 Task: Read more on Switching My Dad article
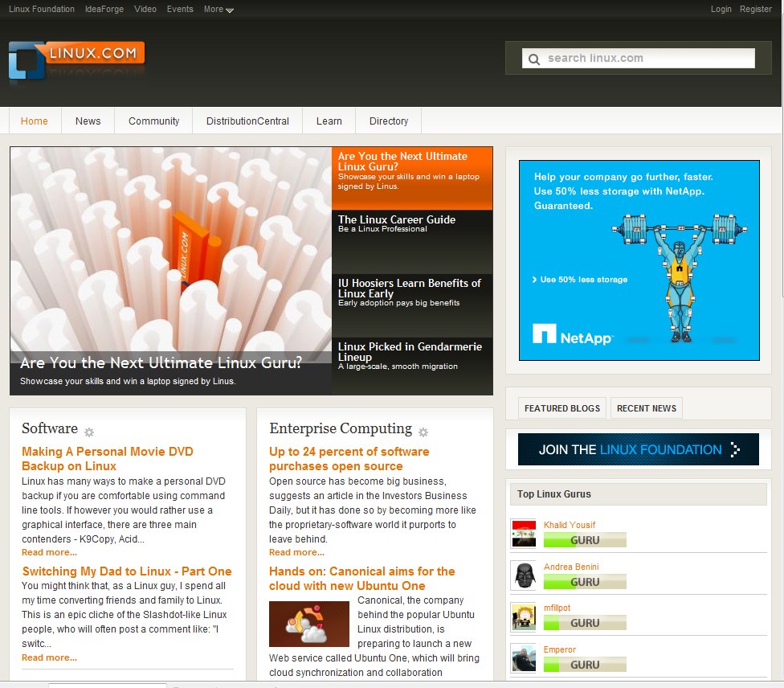pyautogui.click(x=49, y=657)
